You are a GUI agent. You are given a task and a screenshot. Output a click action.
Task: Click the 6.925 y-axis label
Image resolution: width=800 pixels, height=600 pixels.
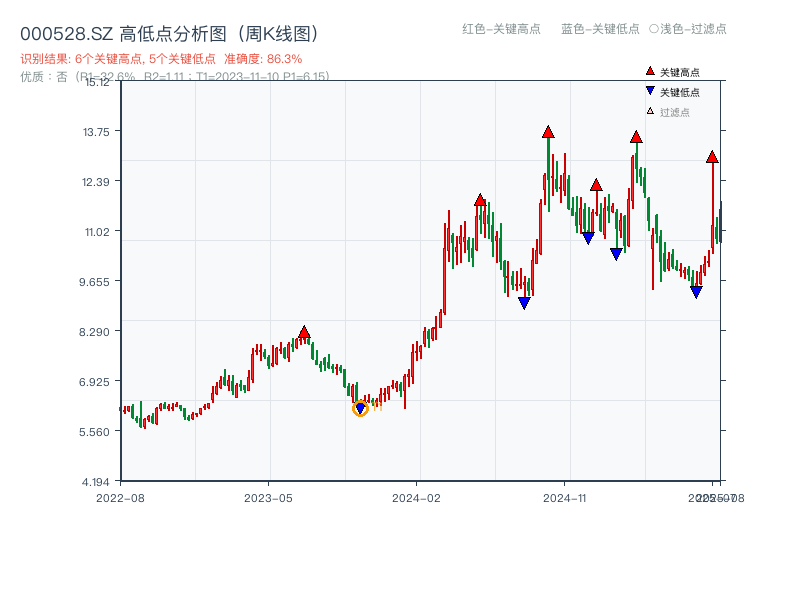point(94,382)
